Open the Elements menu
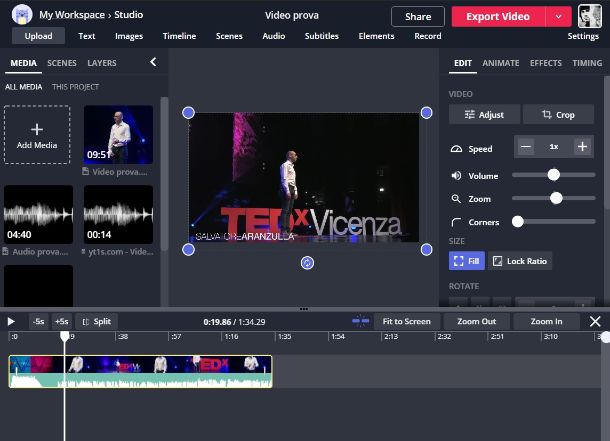 (x=376, y=36)
